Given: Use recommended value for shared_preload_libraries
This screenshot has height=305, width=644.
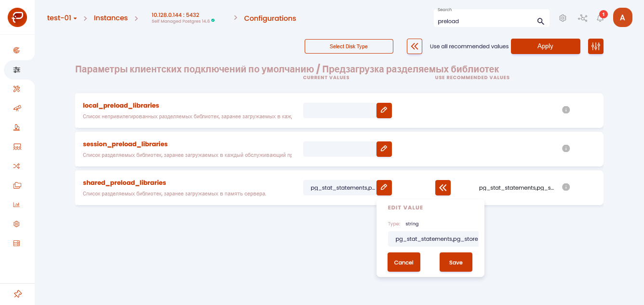Looking at the screenshot, I should click(x=443, y=188).
